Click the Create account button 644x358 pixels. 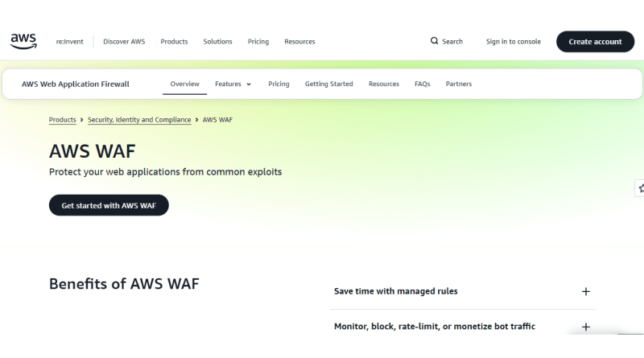point(595,42)
